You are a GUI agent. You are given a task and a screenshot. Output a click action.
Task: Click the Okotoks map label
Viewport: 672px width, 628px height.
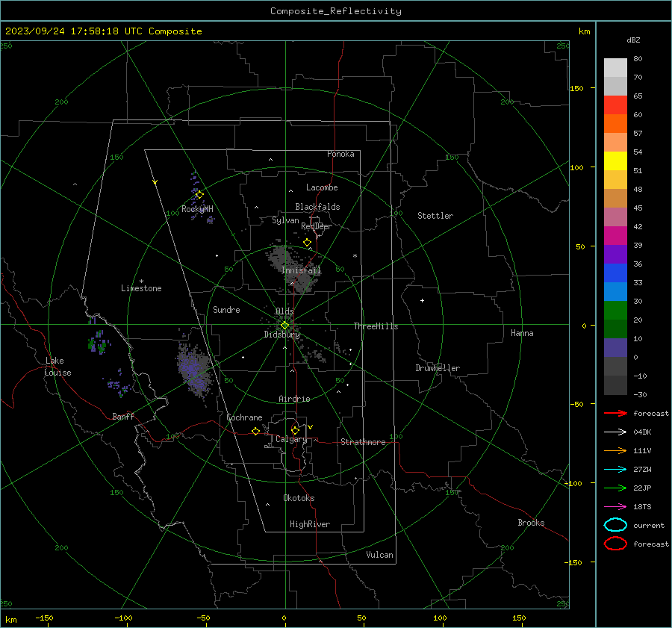tap(299, 498)
